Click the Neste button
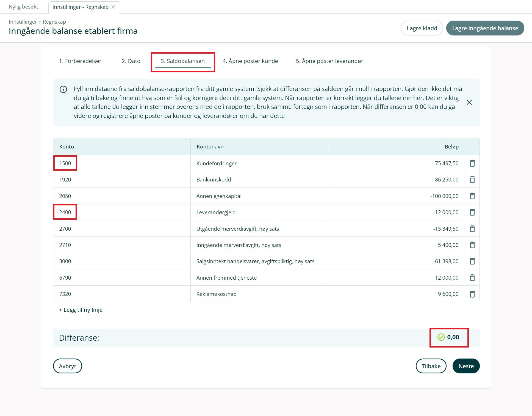Viewport: 532px width, 416px height. click(466, 366)
